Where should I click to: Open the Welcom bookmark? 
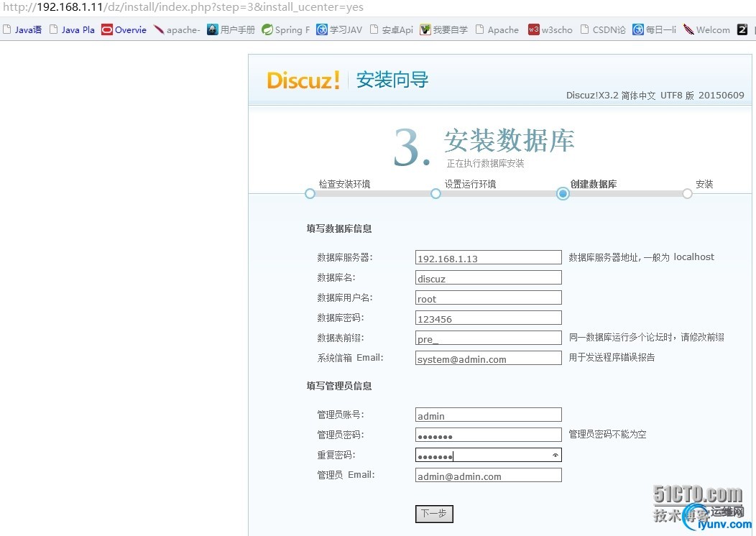pos(707,30)
